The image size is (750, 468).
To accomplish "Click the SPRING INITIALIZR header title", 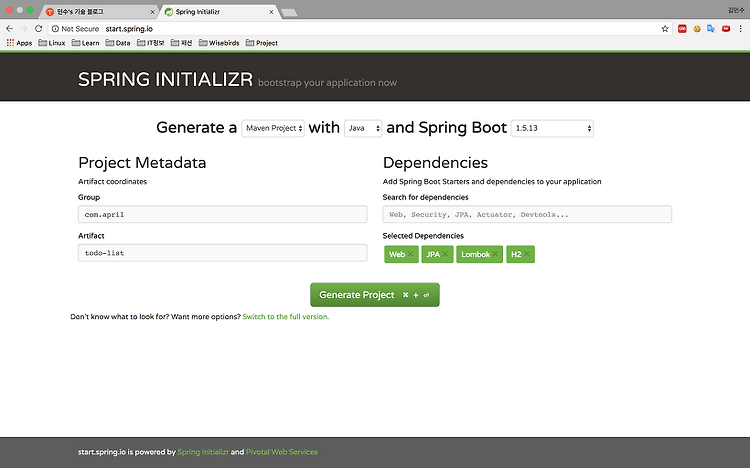I will (x=165, y=79).
